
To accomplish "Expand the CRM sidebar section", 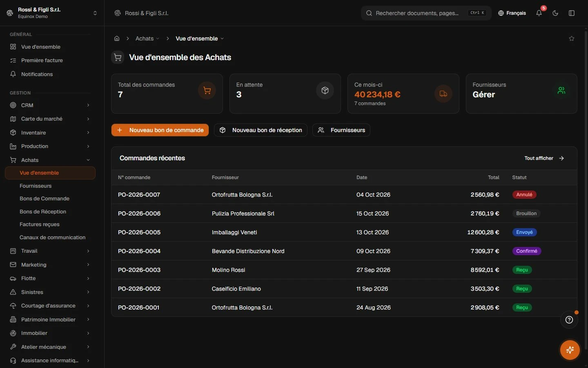I will (x=50, y=105).
